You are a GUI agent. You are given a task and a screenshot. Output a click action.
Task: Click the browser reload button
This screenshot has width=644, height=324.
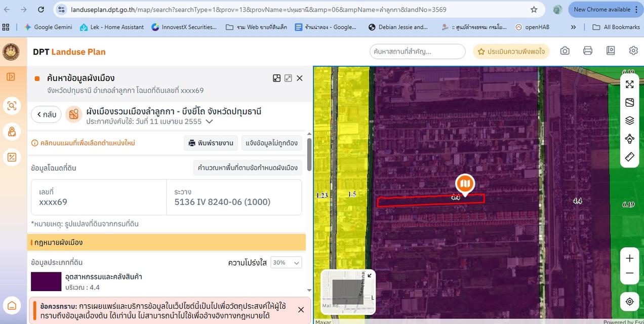pos(41,10)
